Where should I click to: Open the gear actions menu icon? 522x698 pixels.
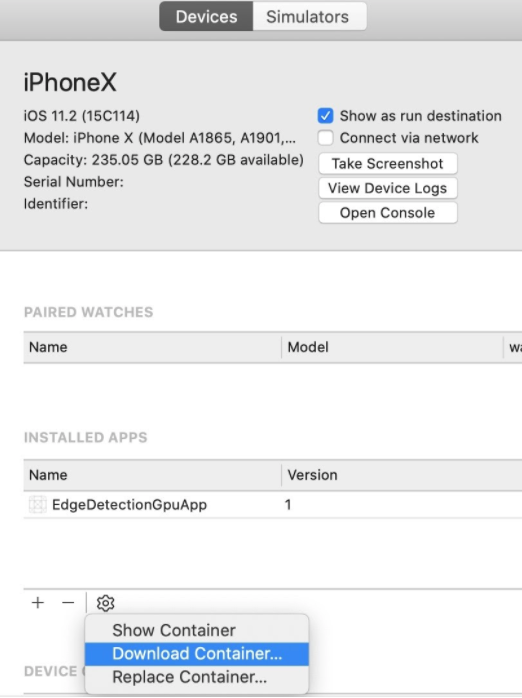pos(105,603)
